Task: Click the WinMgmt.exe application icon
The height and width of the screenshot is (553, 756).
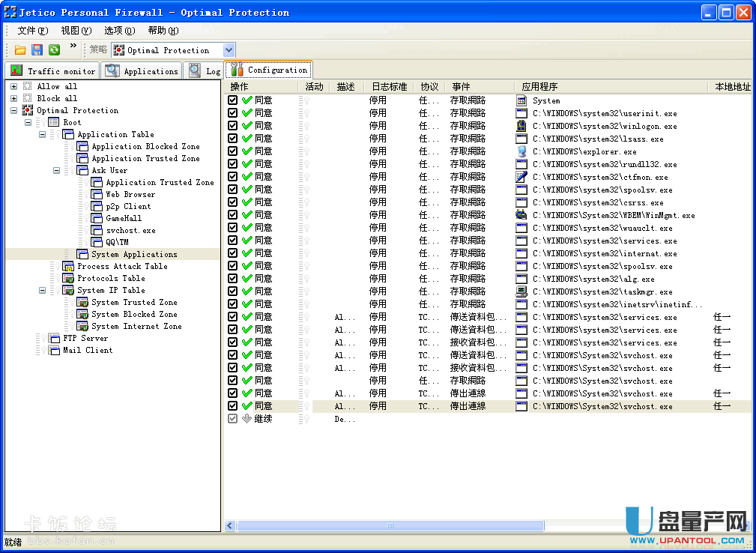Action: point(521,215)
